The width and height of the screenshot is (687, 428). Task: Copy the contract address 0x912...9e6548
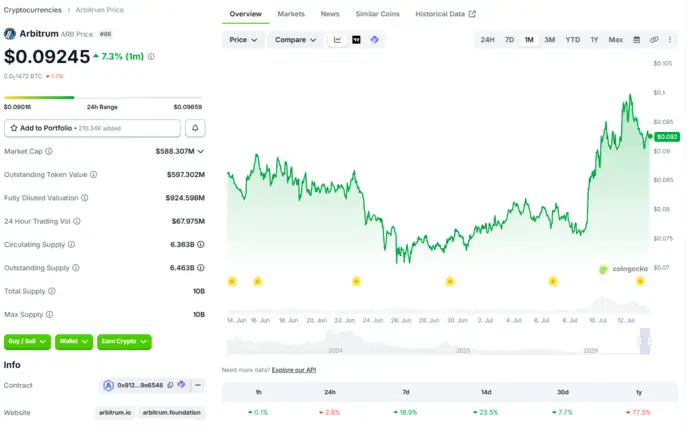click(x=170, y=385)
